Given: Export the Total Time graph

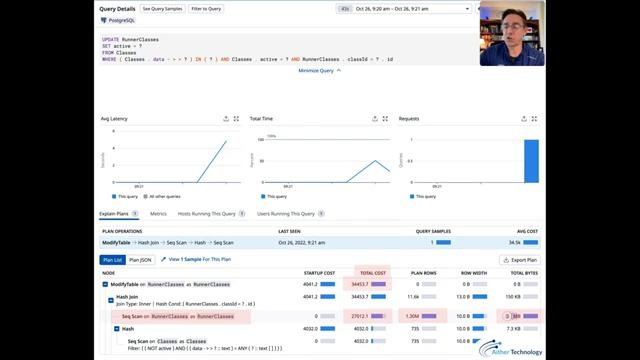Looking at the screenshot, I should coord(375,119).
